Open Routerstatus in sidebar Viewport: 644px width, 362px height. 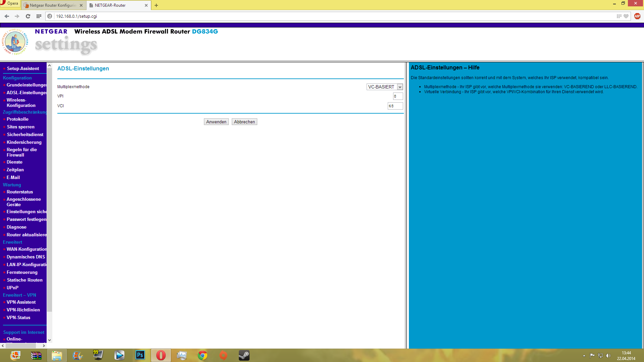click(20, 192)
